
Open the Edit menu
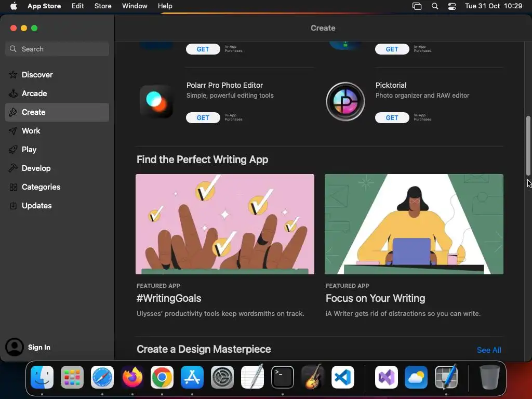click(78, 6)
